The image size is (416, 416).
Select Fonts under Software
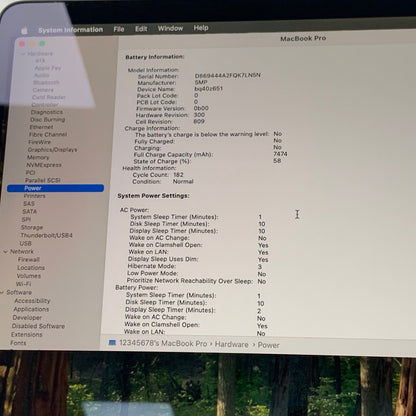[18, 343]
